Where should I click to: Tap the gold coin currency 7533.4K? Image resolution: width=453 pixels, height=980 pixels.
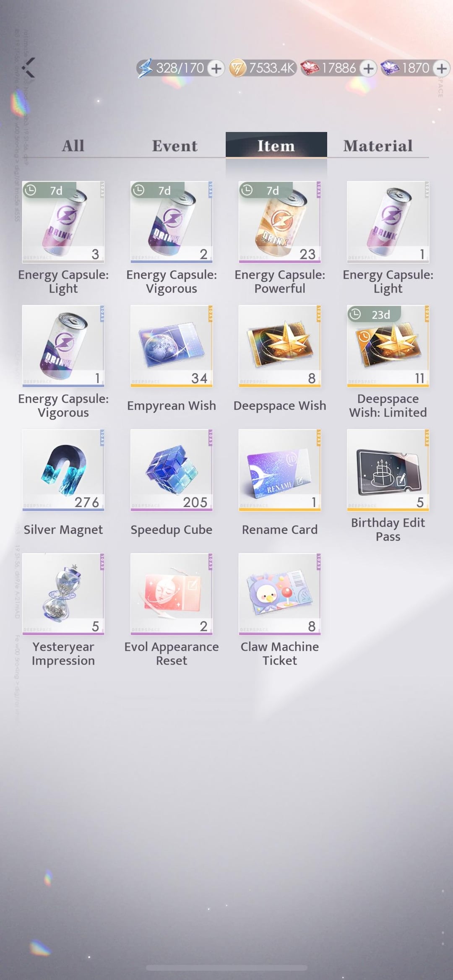pos(263,68)
